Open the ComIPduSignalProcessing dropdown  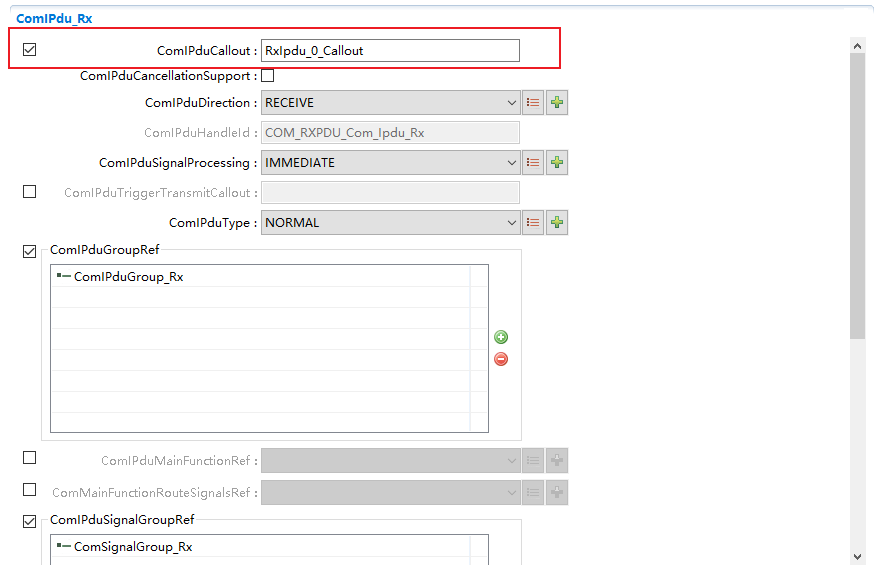point(389,163)
